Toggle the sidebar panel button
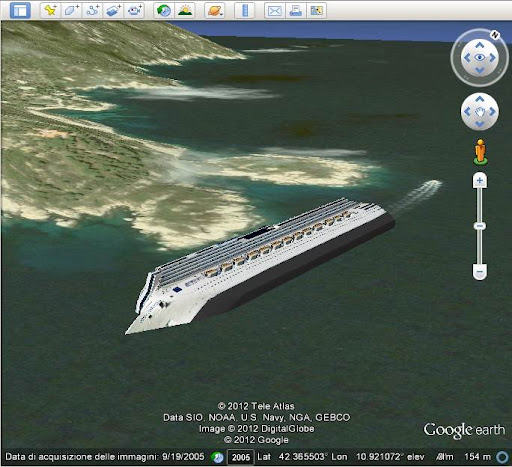 [x=20, y=10]
